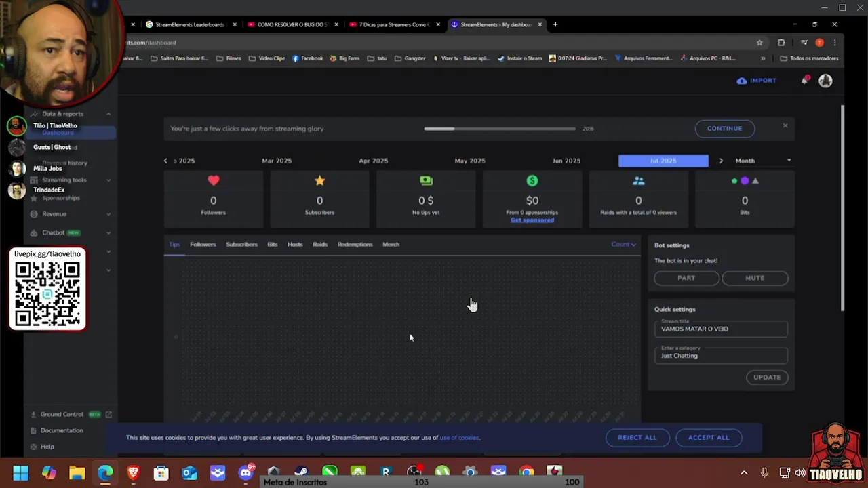This screenshot has width=868, height=488.
Task: Select the Redemptions chart tab
Action: click(x=355, y=244)
